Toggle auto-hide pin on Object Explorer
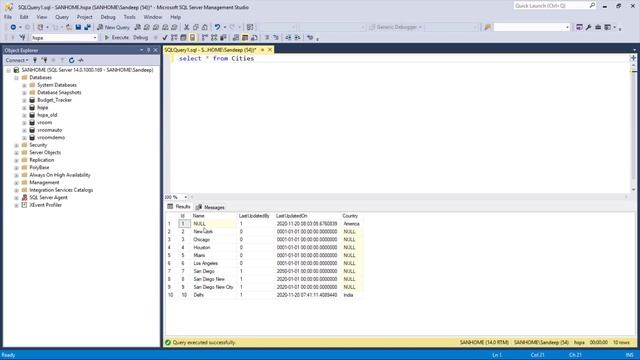The width and height of the screenshot is (640, 360). (x=149, y=50)
